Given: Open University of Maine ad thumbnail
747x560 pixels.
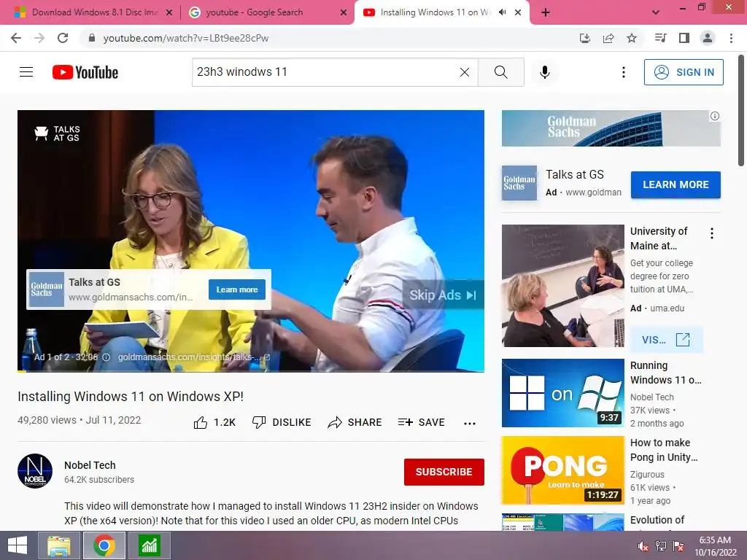Looking at the screenshot, I should click(x=562, y=286).
